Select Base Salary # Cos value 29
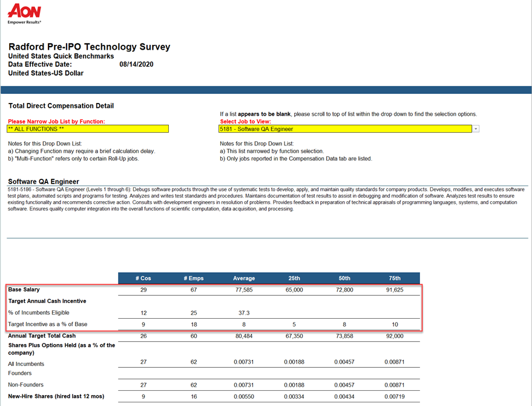The width and height of the screenshot is (532, 406). pos(143,290)
